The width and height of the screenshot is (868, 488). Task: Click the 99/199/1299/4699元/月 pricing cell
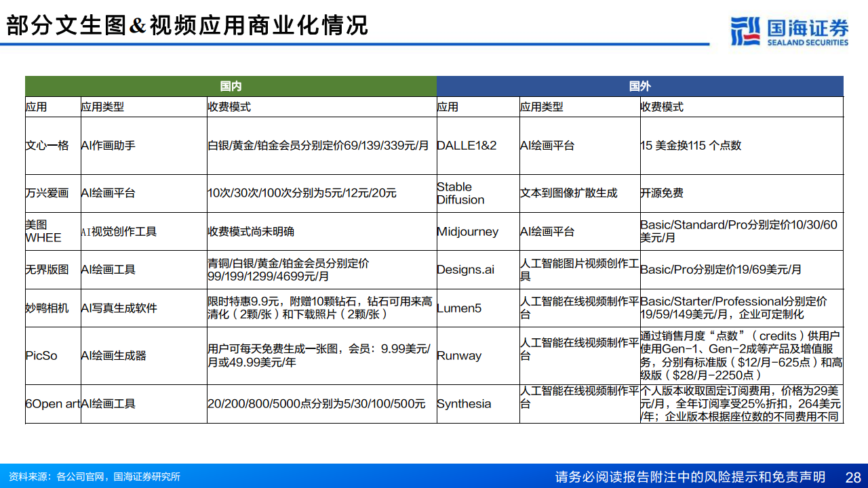(321, 270)
